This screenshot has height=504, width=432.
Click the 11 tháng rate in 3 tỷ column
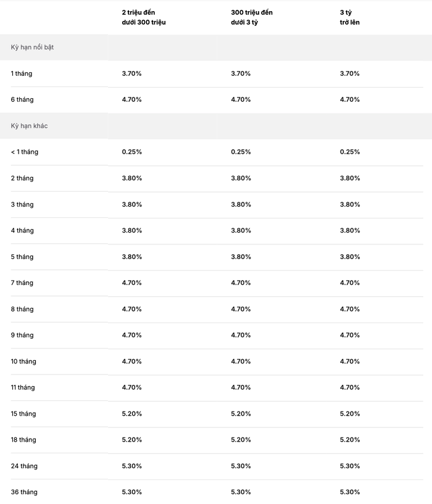click(350, 387)
